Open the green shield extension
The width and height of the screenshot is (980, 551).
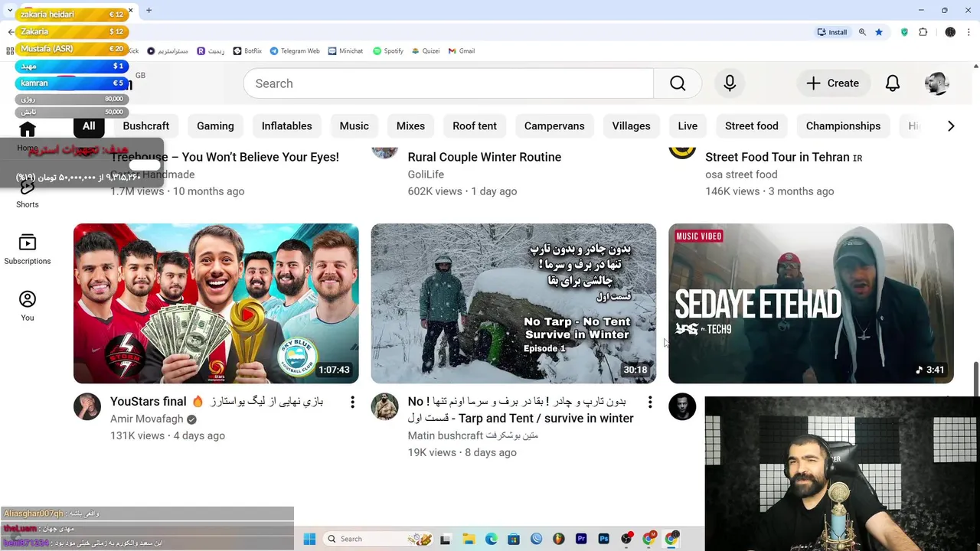[x=904, y=32]
